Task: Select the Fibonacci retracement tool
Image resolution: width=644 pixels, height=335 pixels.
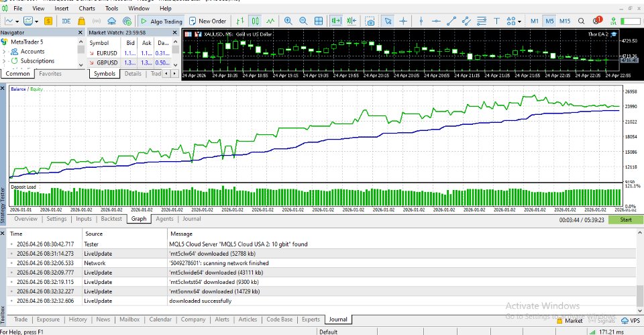Action: pyautogui.click(x=482, y=21)
